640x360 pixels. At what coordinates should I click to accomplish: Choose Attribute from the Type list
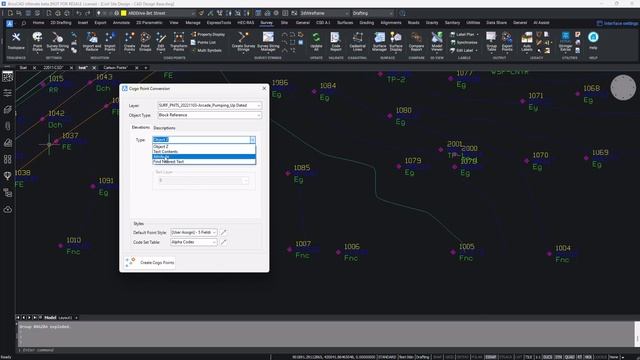point(204,157)
